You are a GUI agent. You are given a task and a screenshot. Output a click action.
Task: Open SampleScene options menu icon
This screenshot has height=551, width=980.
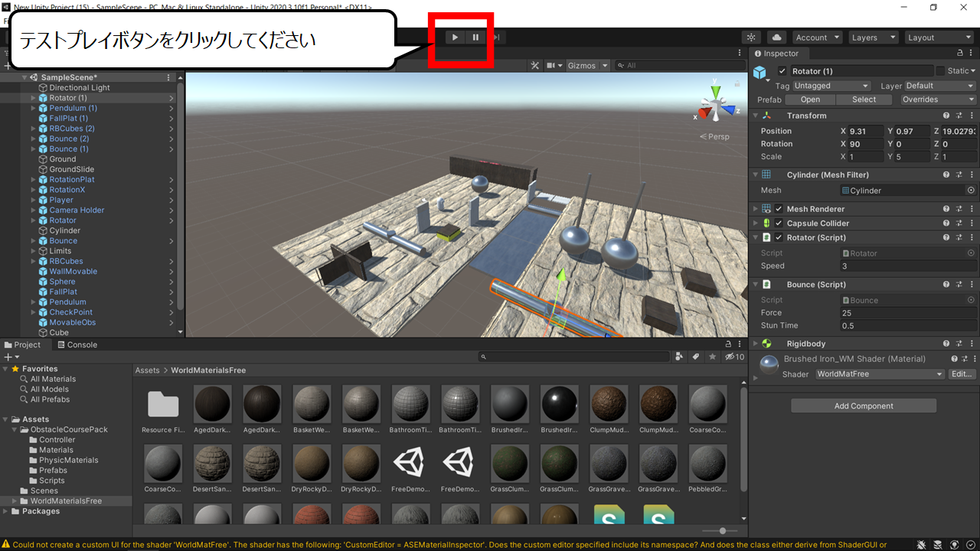click(168, 77)
